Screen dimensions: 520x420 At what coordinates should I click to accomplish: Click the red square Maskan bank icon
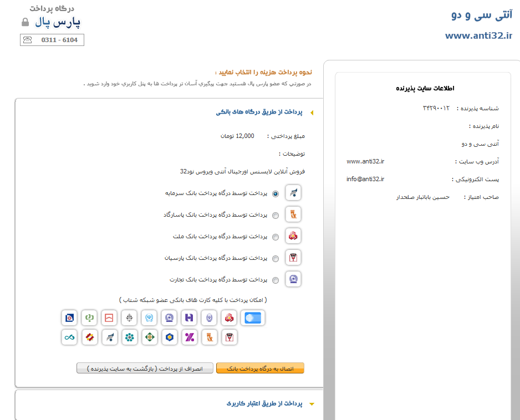(109, 318)
